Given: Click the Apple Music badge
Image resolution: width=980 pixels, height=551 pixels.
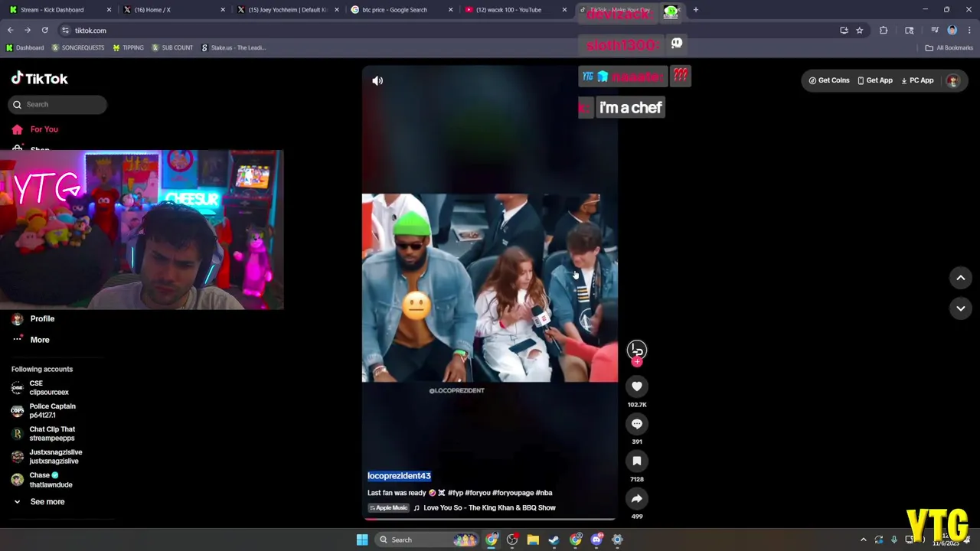Looking at the screenshot, I should (388, 508).
